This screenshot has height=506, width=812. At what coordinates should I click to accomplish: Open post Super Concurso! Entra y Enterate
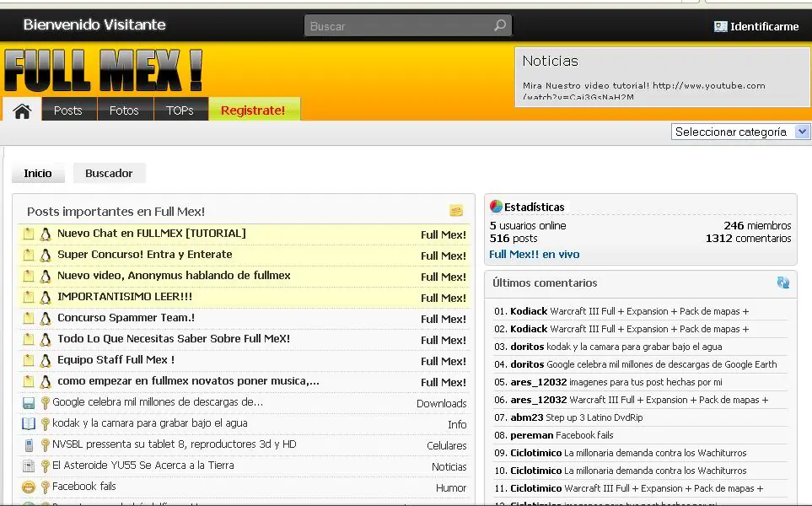point(144,255)
